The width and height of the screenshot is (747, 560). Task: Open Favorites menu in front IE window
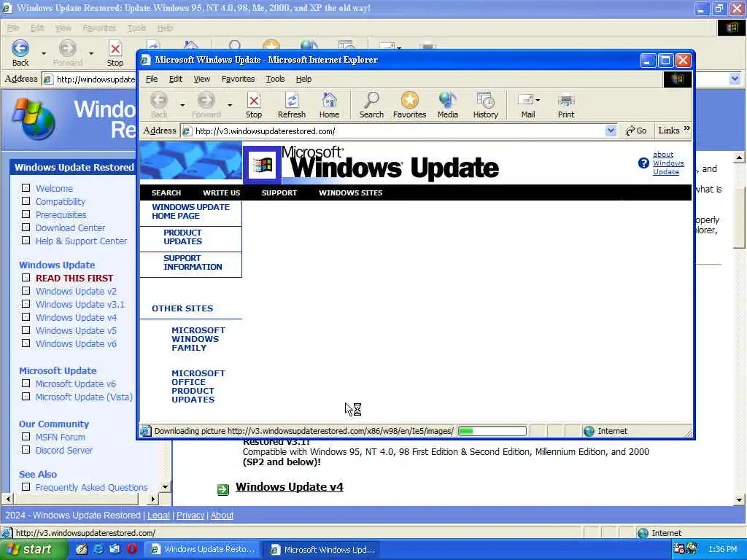239,79
